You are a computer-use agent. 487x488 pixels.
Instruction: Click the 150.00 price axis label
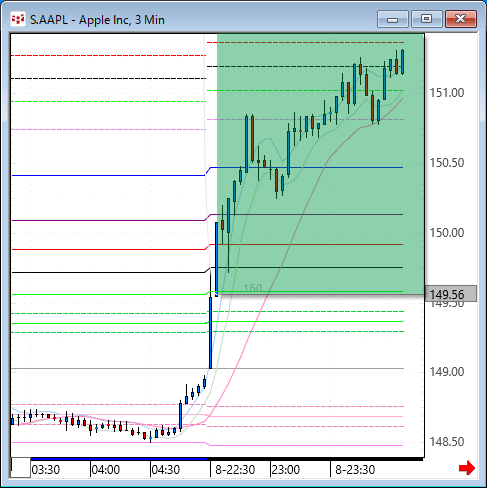(x=447, y=233)
